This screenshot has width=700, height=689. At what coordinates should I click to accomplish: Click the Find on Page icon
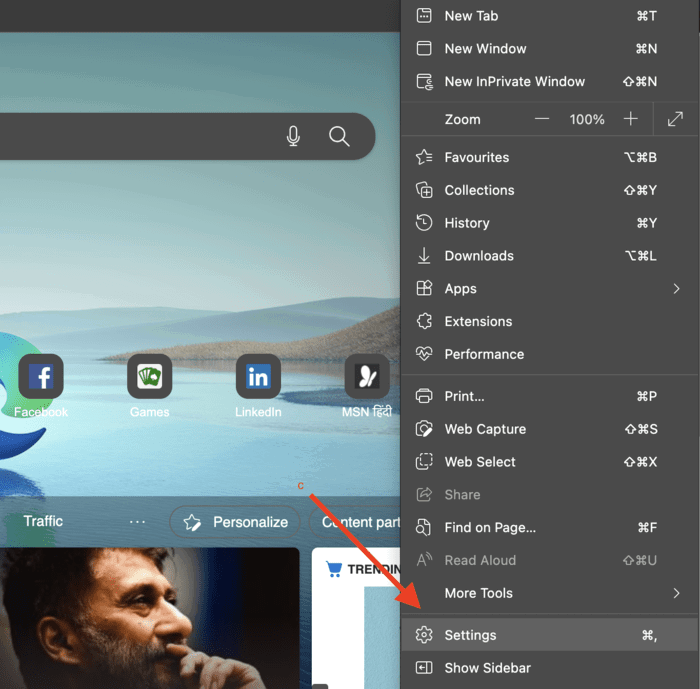click(x=423, y=527)
